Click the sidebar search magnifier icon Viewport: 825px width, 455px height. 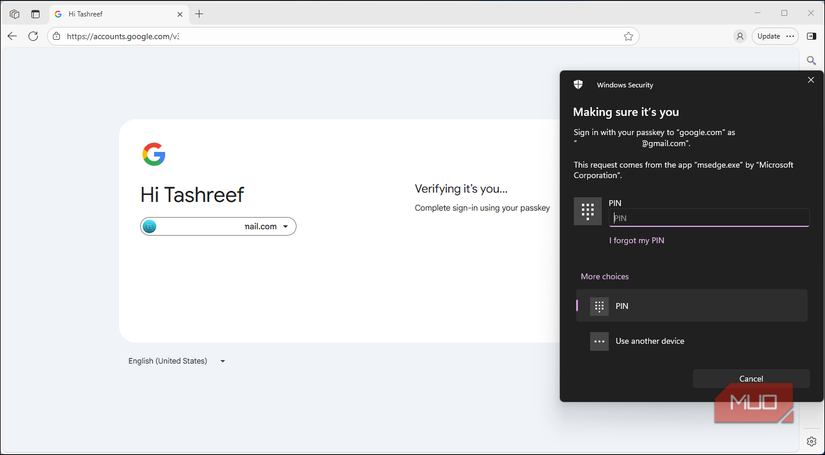point(811,61)
